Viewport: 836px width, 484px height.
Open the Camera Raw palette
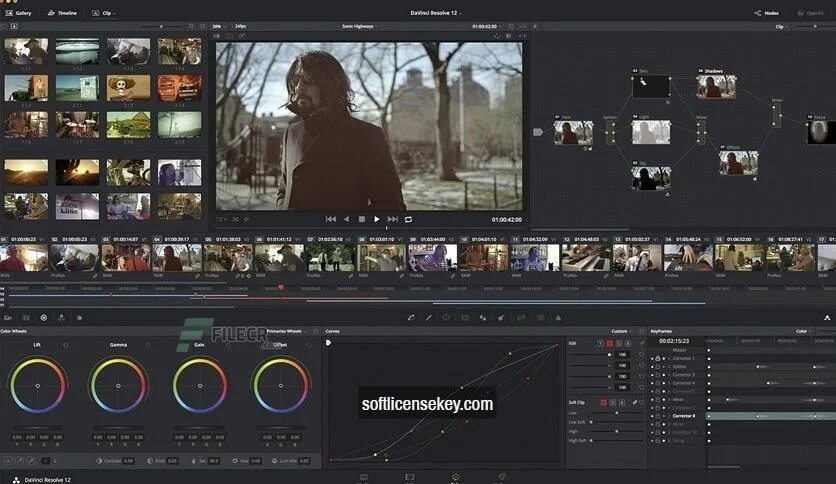[x=8, y=318]
